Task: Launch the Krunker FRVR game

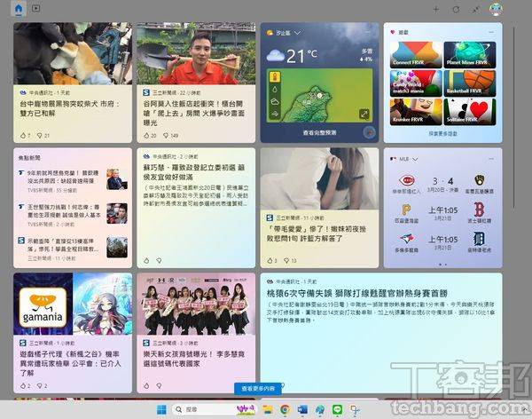Action: pyautogui.click(x=416, y=112)
